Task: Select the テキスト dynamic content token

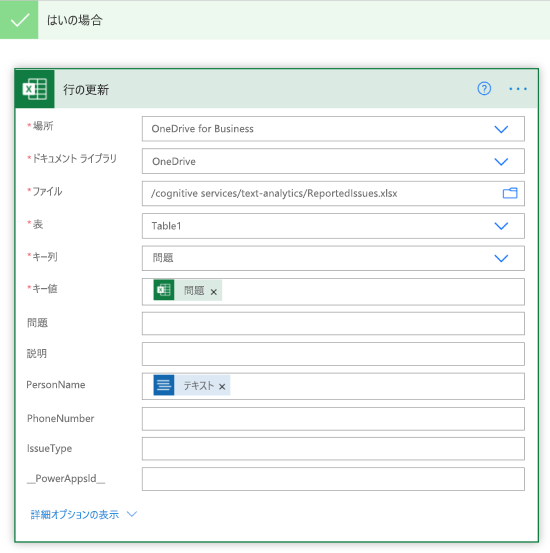Action: point(192,385)
